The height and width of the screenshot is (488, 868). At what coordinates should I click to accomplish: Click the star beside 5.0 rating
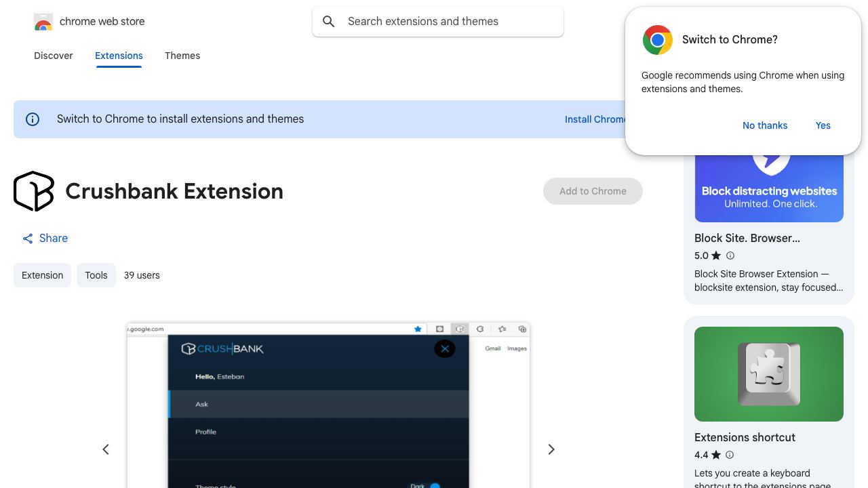coord(716,256)
